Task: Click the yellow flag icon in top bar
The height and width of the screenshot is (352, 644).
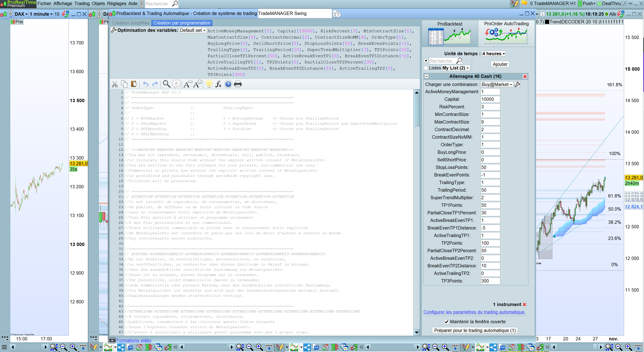Action: 524,4
